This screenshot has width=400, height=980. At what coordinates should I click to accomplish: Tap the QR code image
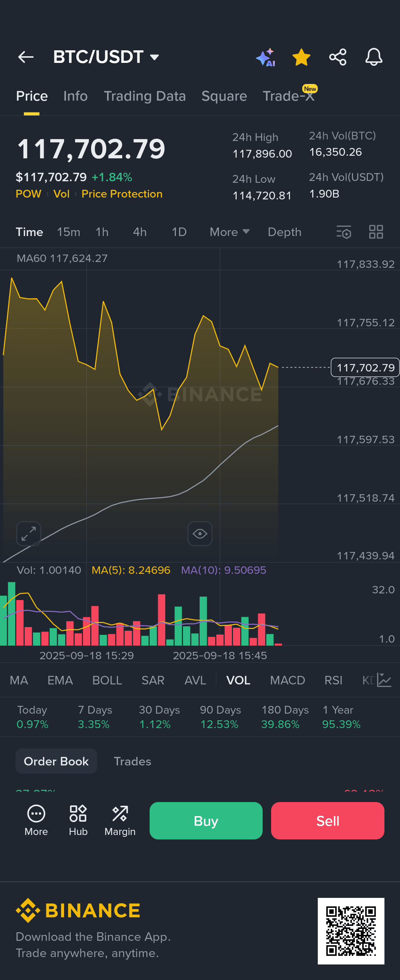(351, 931)
